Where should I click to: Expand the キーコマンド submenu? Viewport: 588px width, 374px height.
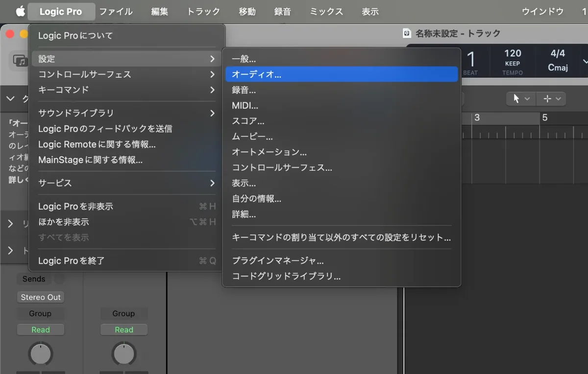(127, 90)
